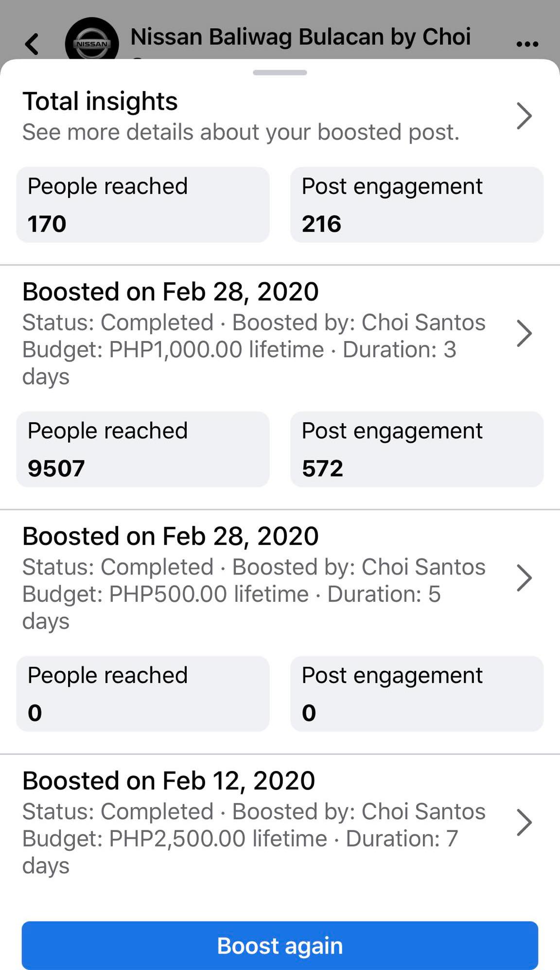Expand PHP1,000.00 budget boost details chevron
Viewport: 560px width, 970px height.
[x=524, y=334]
